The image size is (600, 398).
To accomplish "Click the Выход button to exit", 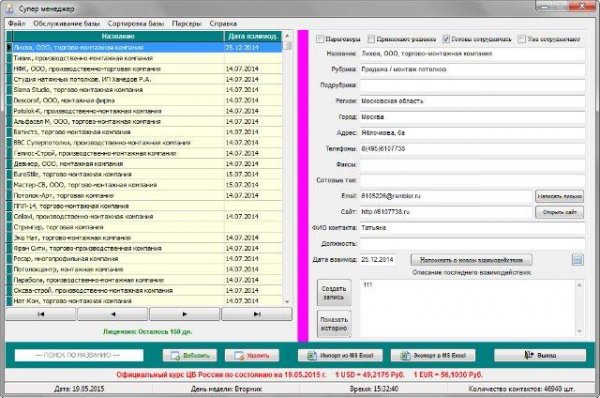I will click(540, 356).
